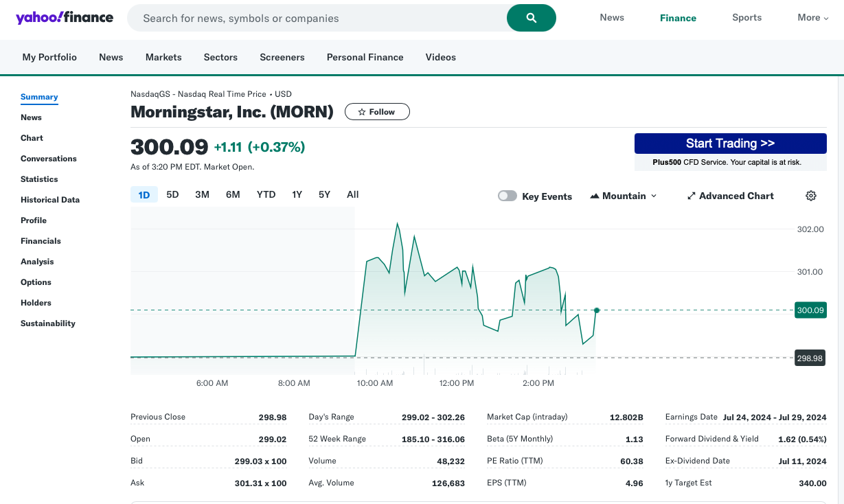Open News in the top header
This screenshot has height=504, width=844.
pos(612,18)
